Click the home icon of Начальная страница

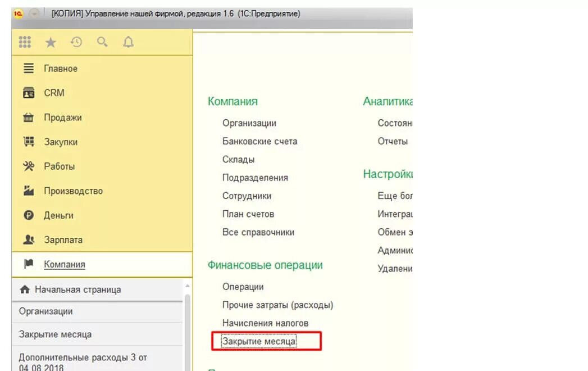coord(25,289)
